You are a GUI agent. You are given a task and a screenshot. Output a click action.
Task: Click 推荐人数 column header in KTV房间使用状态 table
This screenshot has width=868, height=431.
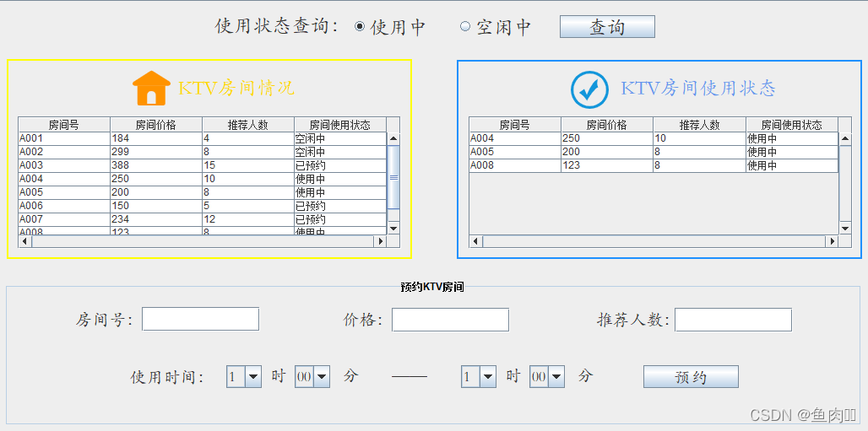click(700, 125)
